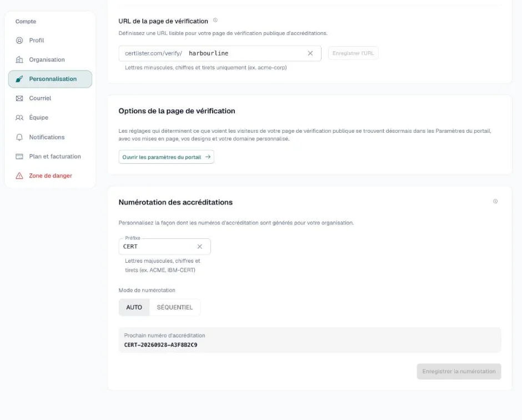This screenshot has height=420, width=522.
Task: Click the Organisation building icon
Action: coord(19,59)
